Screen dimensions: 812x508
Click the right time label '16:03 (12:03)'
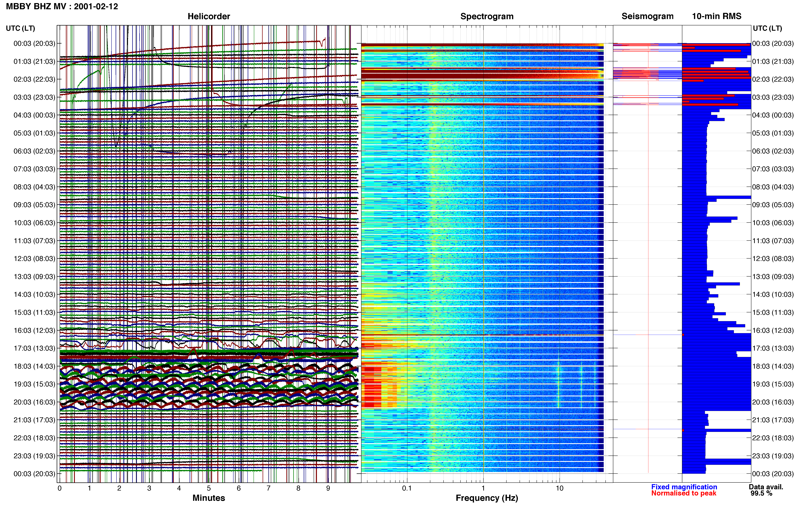click(x=773, y=330)
